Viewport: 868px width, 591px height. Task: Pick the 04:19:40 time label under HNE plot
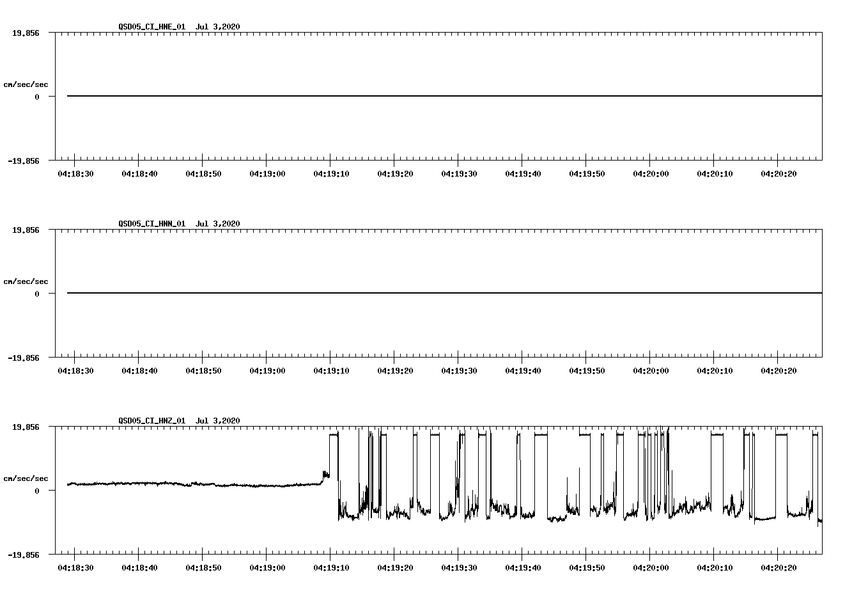pos(523,174)
